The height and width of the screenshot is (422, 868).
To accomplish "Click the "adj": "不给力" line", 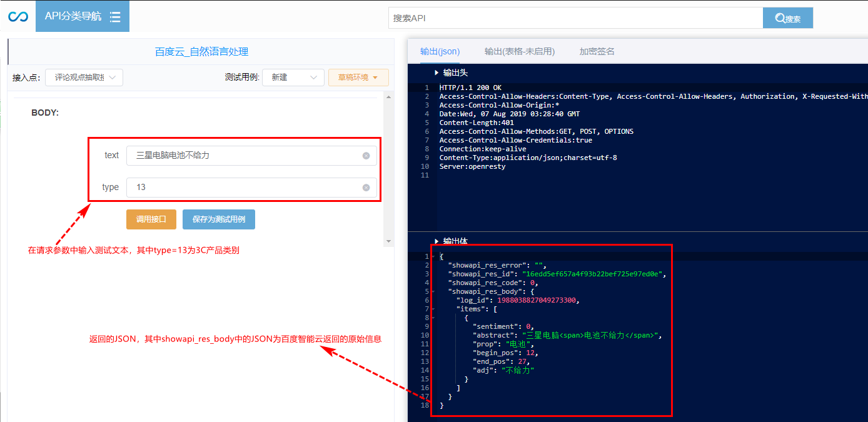I will tap(503, 370).
